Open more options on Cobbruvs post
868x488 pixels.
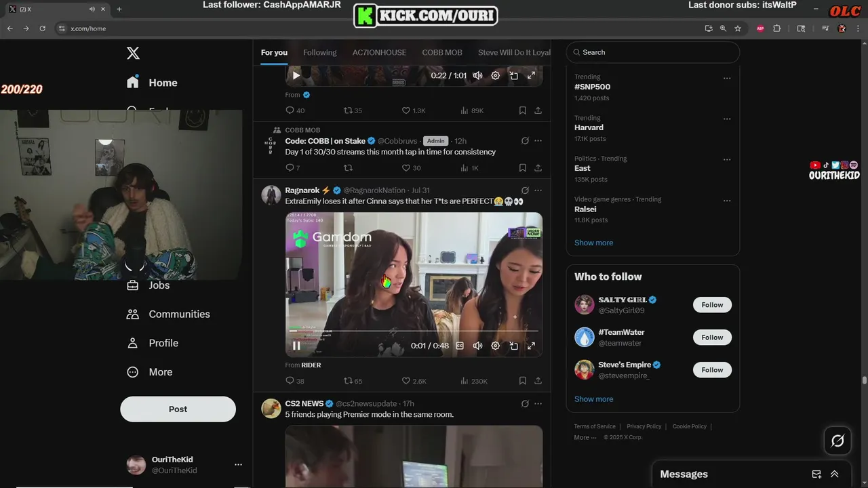pyautogui.click(x=538, y=141)
